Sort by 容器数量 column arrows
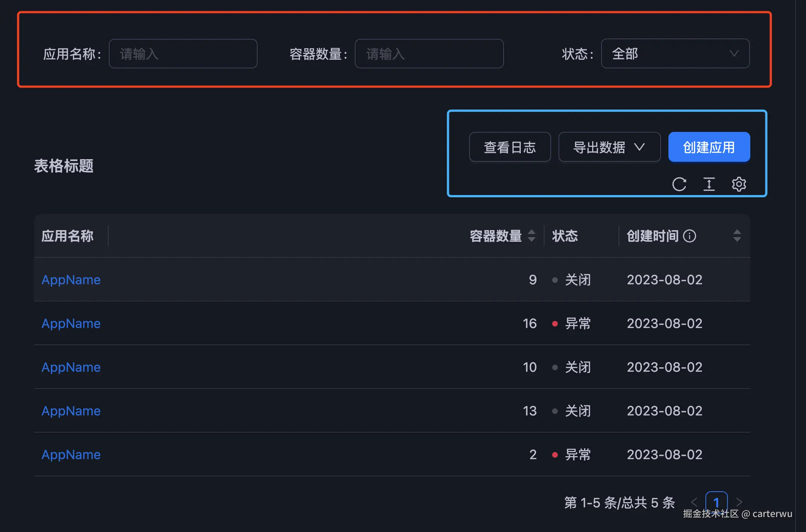This screenshot has height=532, width=806. (x=531, y=236)
